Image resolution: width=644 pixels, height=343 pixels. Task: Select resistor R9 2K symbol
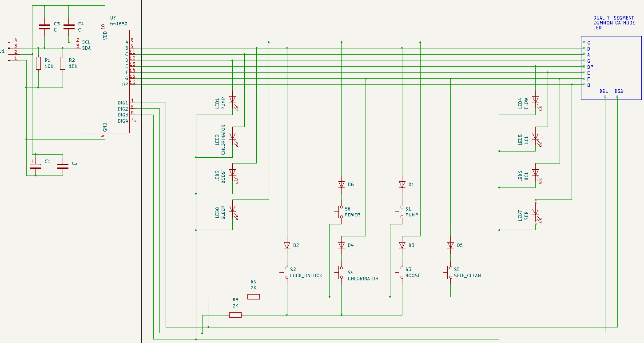(254, 297)
